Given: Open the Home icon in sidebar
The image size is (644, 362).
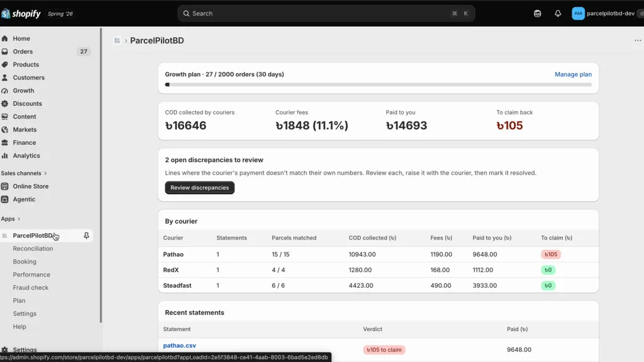Looking at the screenshot, I should pos(5,38).
